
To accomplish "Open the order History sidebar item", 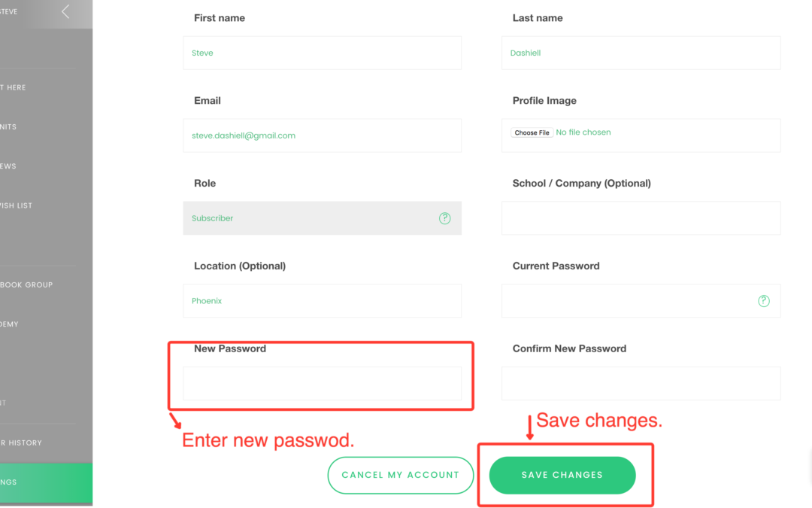I will click(23, 443).
